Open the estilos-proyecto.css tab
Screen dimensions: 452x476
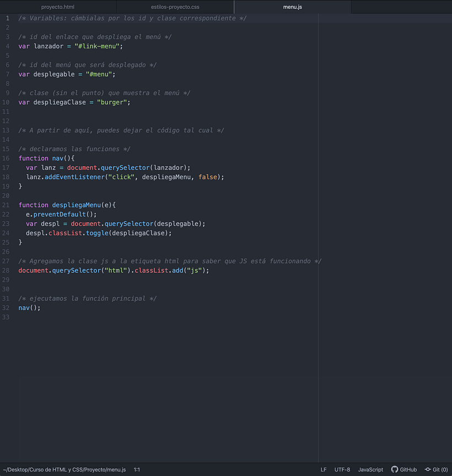(175, 7)
